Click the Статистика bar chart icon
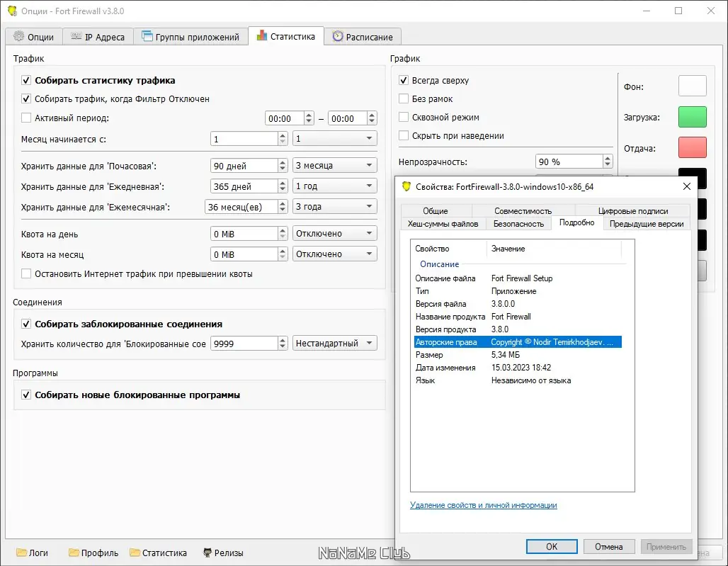The image size is (728, 566). click(262, 35)
